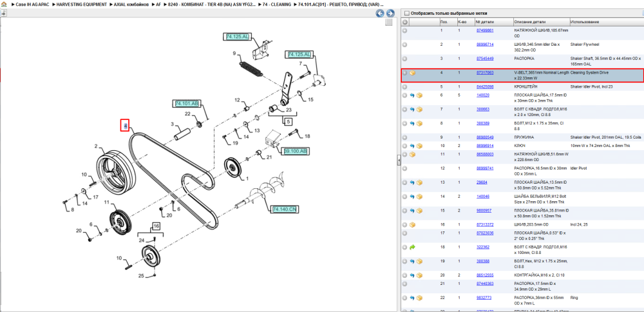
Task: Select 'Shaker Flywheel' usage cell
Action: coord(585,44)
